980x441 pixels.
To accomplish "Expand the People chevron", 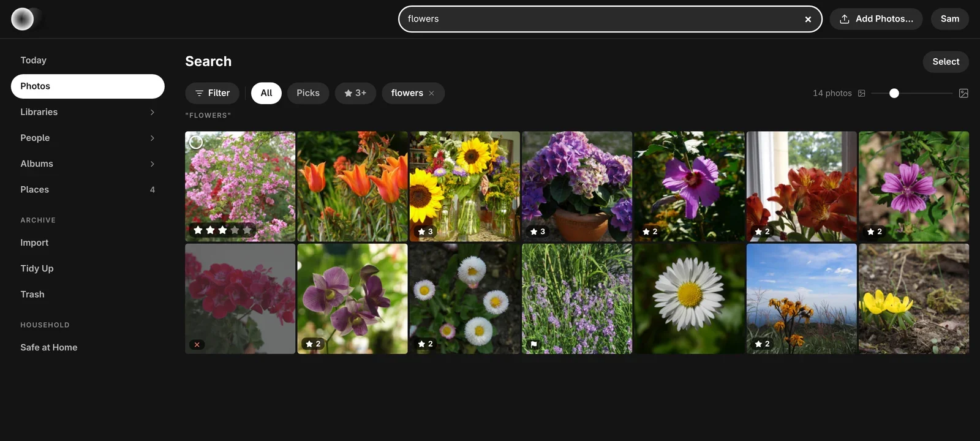I will [x=153, y=138].
